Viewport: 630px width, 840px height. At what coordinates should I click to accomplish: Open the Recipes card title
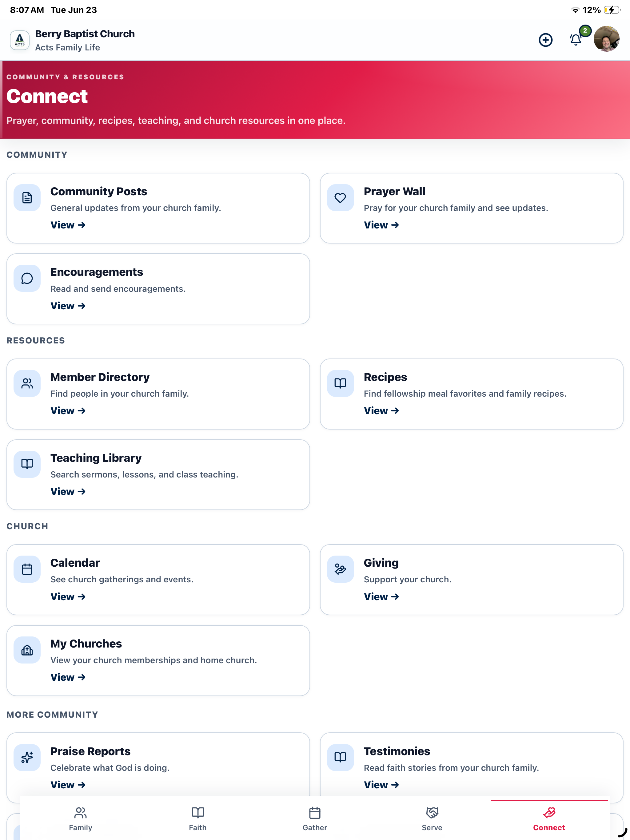[385, 377]
